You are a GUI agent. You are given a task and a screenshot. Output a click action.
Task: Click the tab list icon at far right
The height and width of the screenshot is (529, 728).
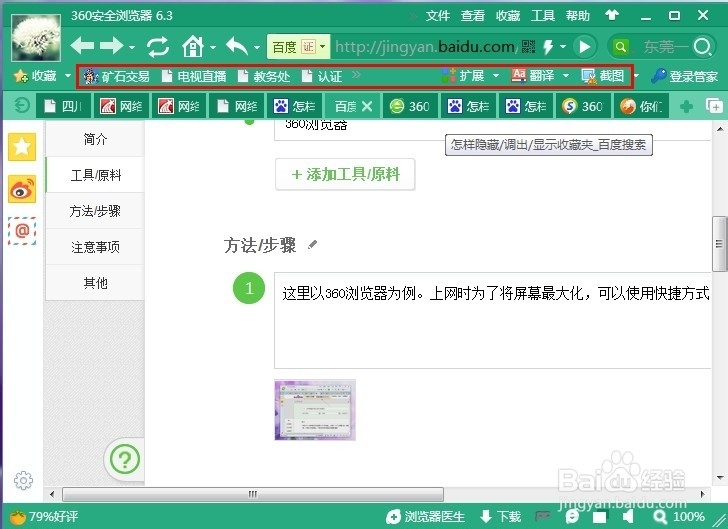click(x=714, y=106)
